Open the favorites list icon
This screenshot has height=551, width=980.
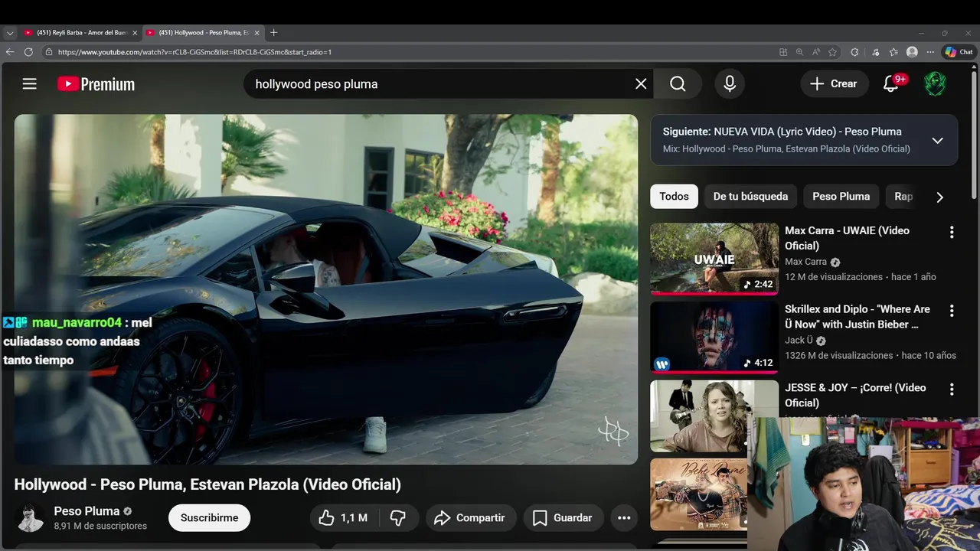[893, 52]
